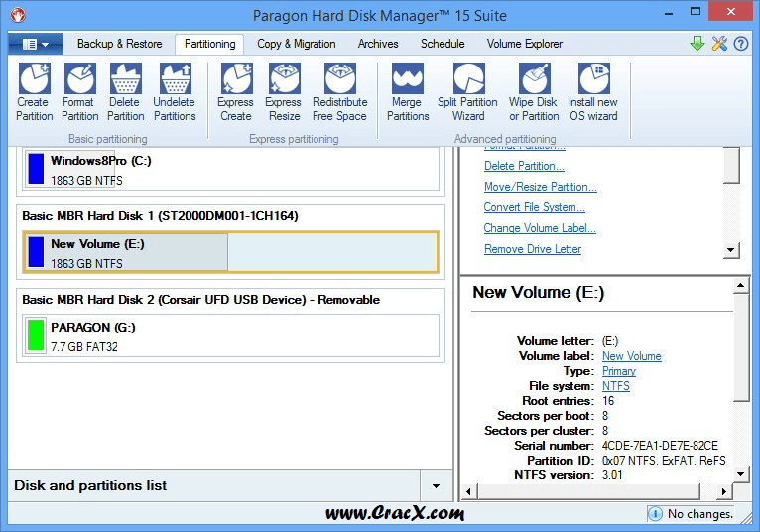Image resolution: width=760 pixels, height=532 pixels.
Task: Minimize the Paragon window
Action: 669,13
